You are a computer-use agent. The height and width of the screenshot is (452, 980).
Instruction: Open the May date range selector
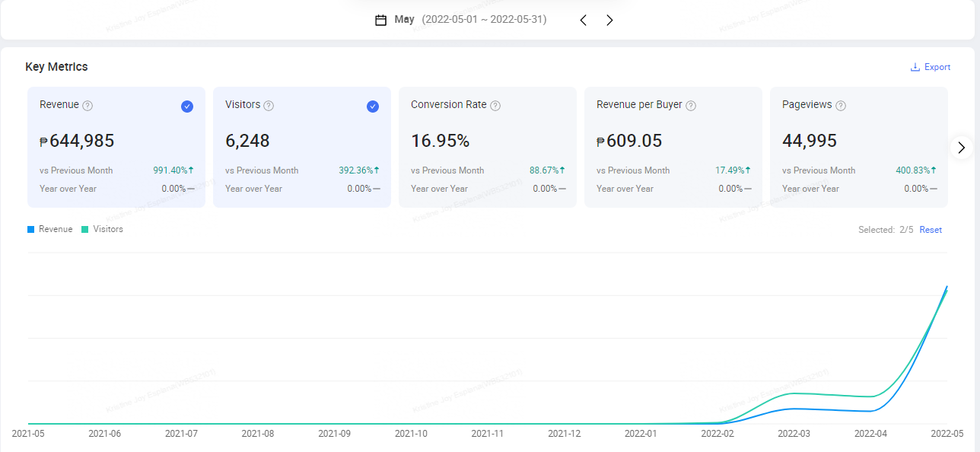coord(470,20)
